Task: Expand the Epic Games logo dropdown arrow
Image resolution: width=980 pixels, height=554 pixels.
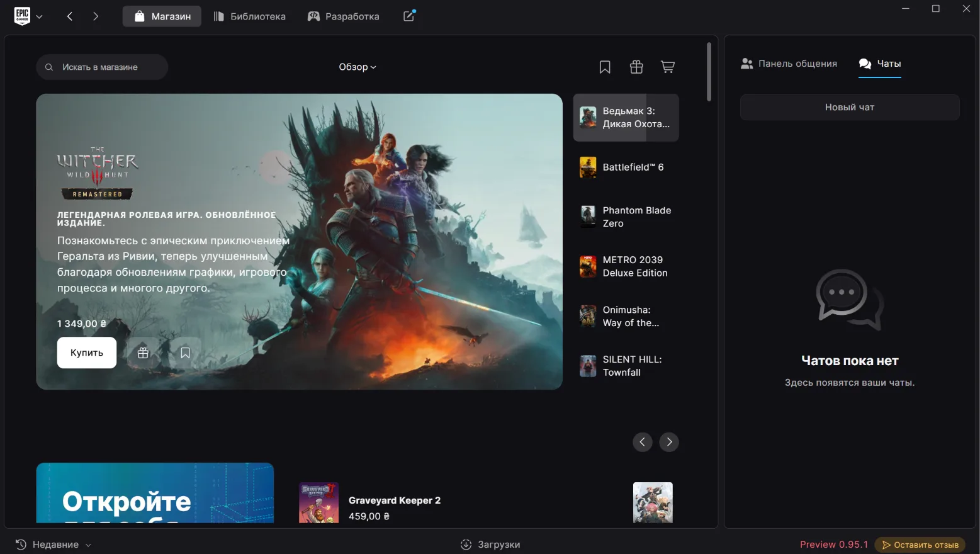Action: pos(40,17)
